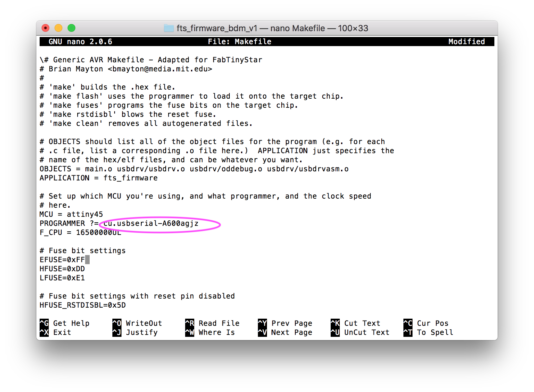Click the 'HFUSE_RSTDISBL=0x5D' line

[x=83, y=305]
